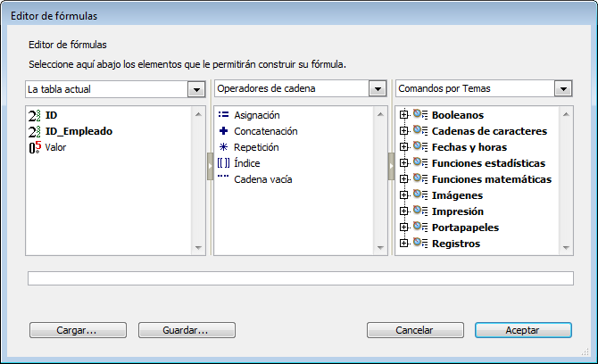The image size is (598, 364).
Task: Click the Cadena vacía icon
Action: (x=224, y=178)
